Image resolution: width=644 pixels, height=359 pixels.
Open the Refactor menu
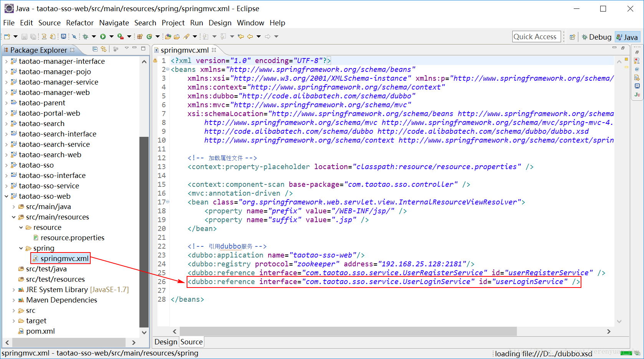tap(80, 23)
